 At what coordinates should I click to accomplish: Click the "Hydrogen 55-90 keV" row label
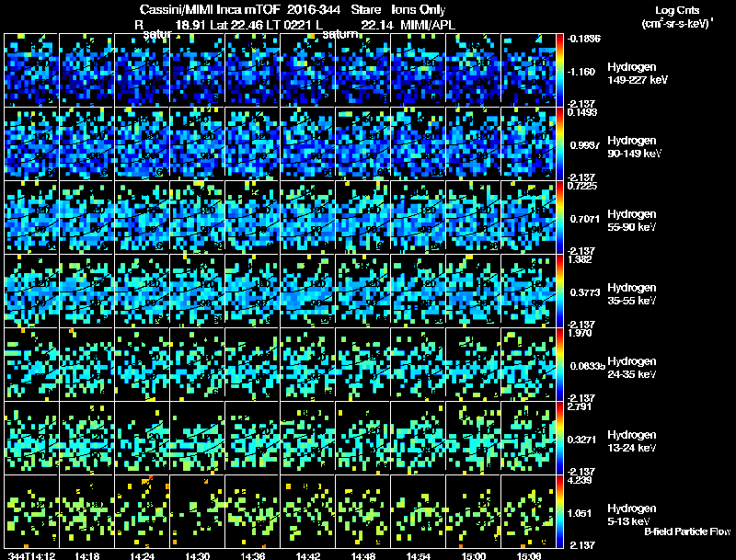[632, 221]
